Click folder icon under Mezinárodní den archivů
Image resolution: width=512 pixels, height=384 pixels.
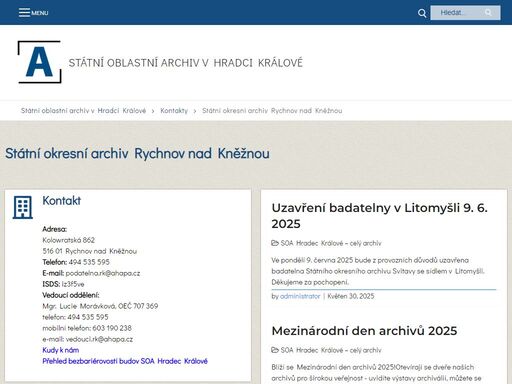coord(275,350)
